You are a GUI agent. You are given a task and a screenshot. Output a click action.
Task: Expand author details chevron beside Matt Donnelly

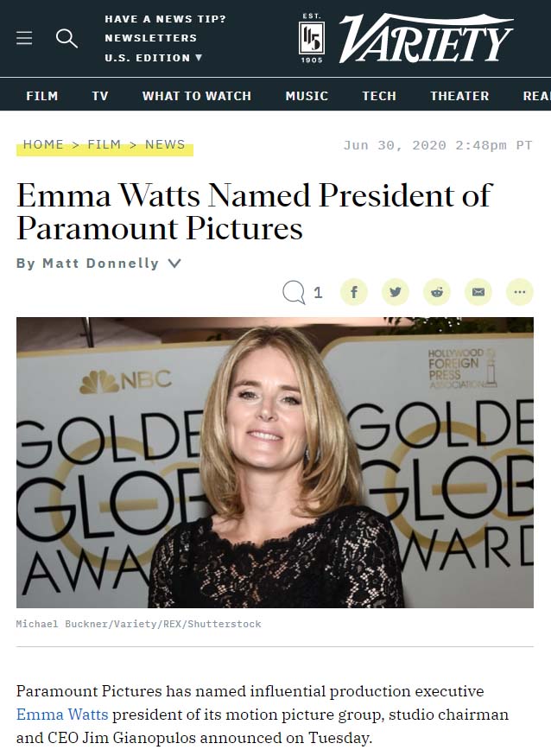(174, 264)
